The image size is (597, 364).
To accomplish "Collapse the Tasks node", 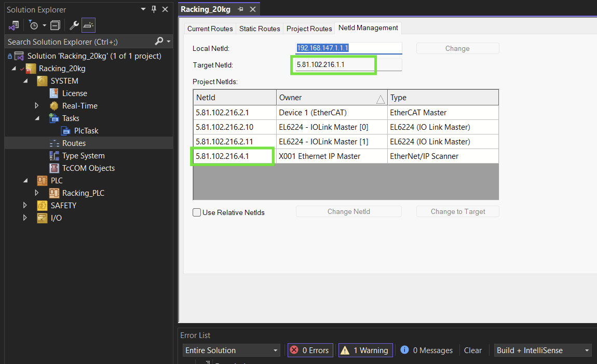I will pos(37,118).
